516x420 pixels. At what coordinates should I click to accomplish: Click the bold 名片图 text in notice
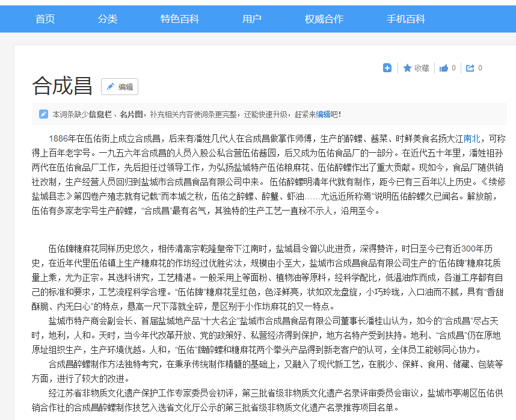click(131, 114)
